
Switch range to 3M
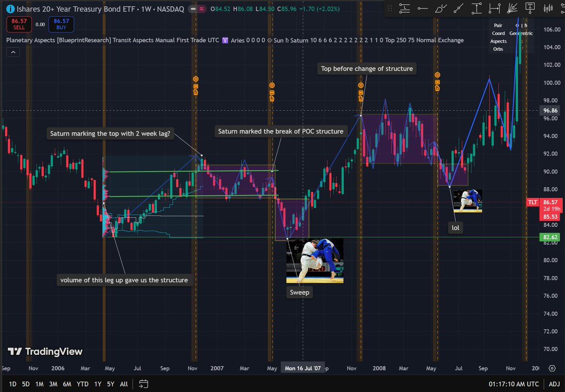pyautogui.click(x=53, y=384)
